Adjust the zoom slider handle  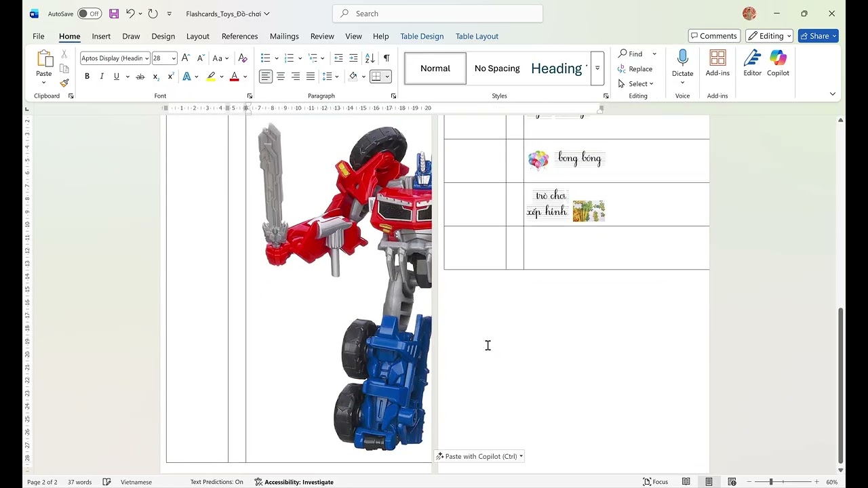pyautogui.click(x=771, y=482)
